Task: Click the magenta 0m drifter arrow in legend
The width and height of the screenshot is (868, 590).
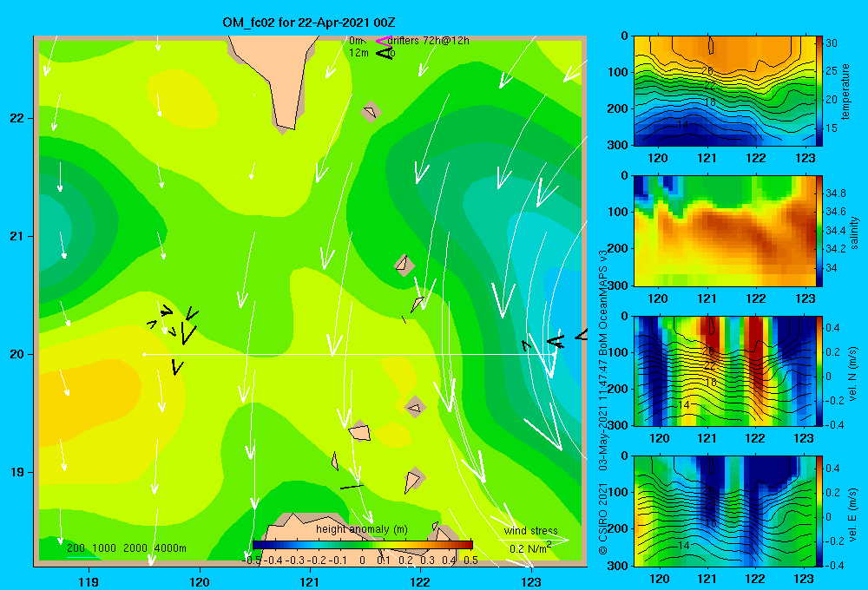Action: 383,41
